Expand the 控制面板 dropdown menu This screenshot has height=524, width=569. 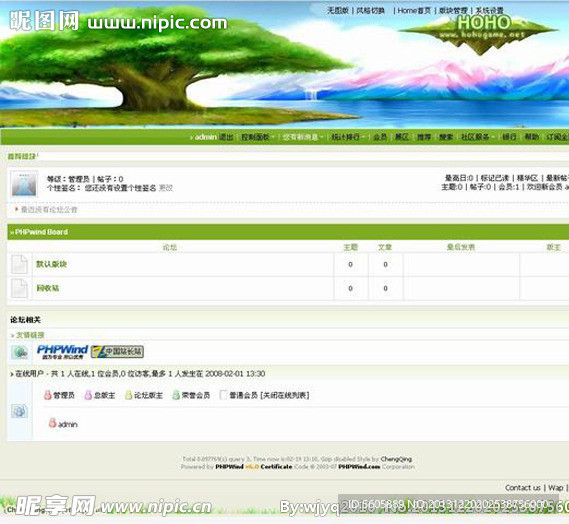pos(257,137)
